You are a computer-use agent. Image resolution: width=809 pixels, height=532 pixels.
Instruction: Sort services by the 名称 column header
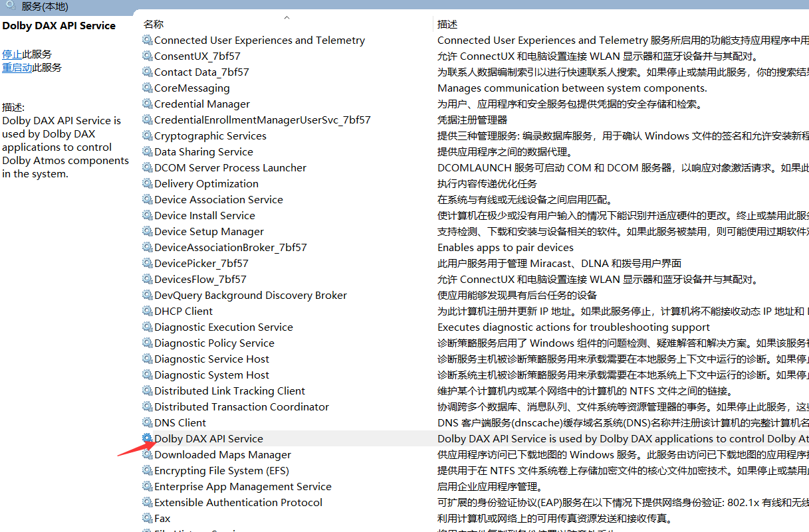pyautogui.click(x=154, y=25)
